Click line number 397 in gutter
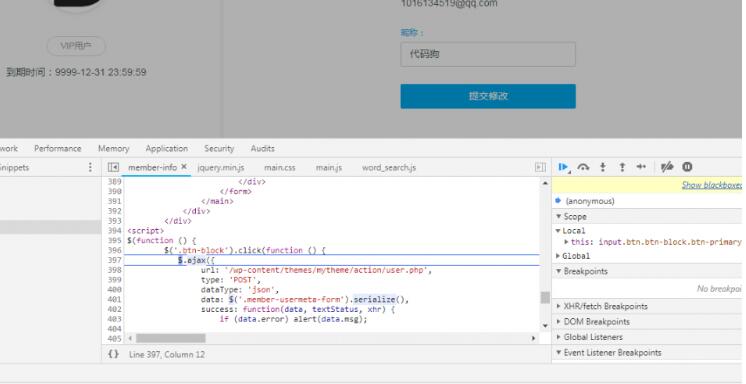Viewport: 746px width, 384px height. 115,260
